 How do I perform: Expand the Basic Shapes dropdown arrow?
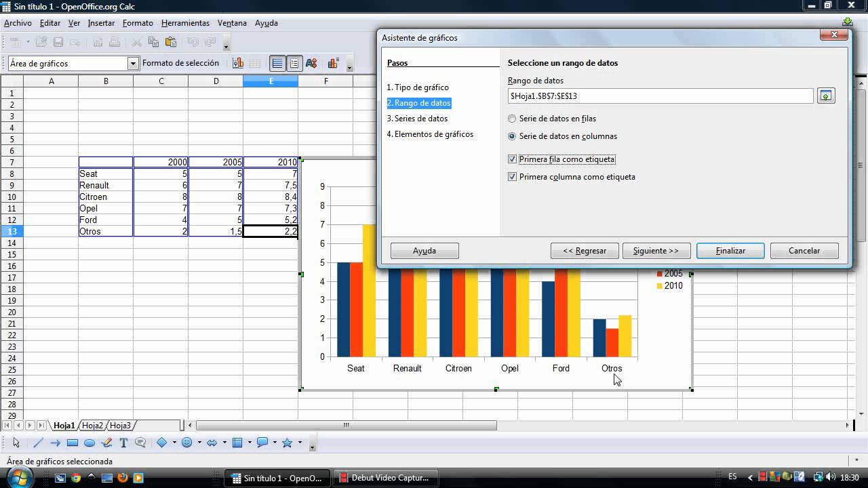[x=174, y=443]
